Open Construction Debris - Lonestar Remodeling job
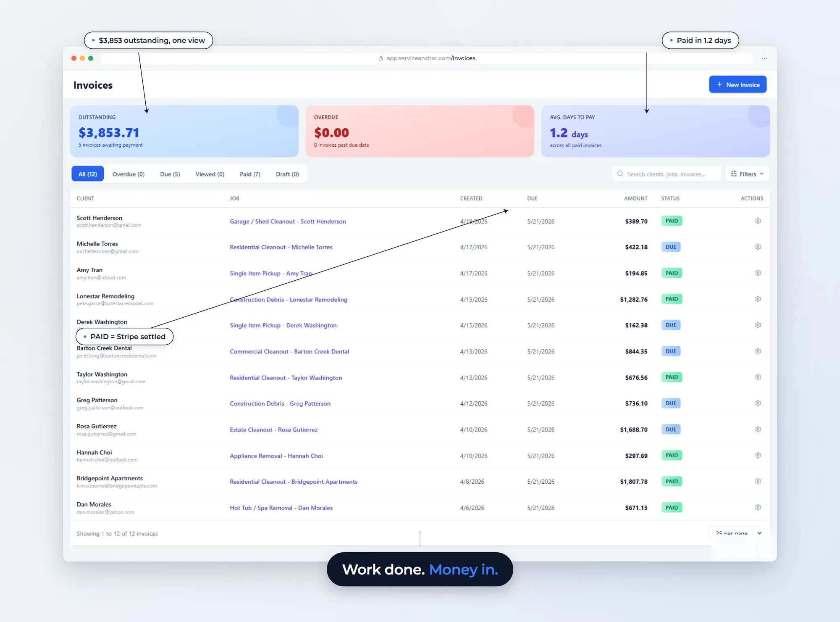The width and height of the screenshot is (840, 622). click(289, 300)
